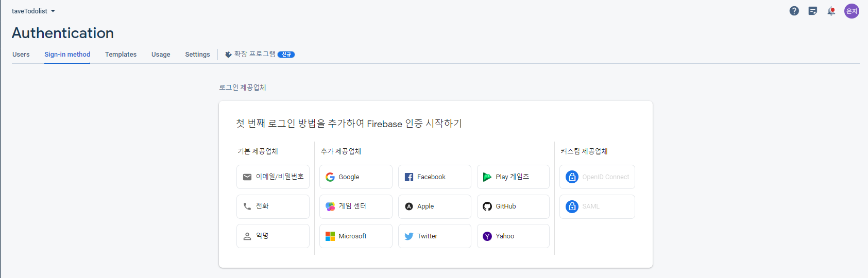Screen dimensions: 868x278
Task: Click the Microsoft four-square logo
Action: [330, 236]
